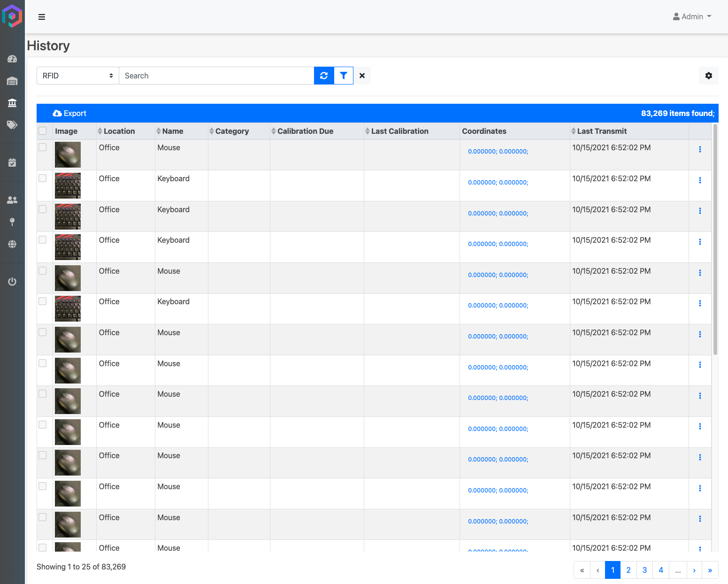Check the eighth row Mouse checkbox
This screenshot has width=728, height=584.
43,363
